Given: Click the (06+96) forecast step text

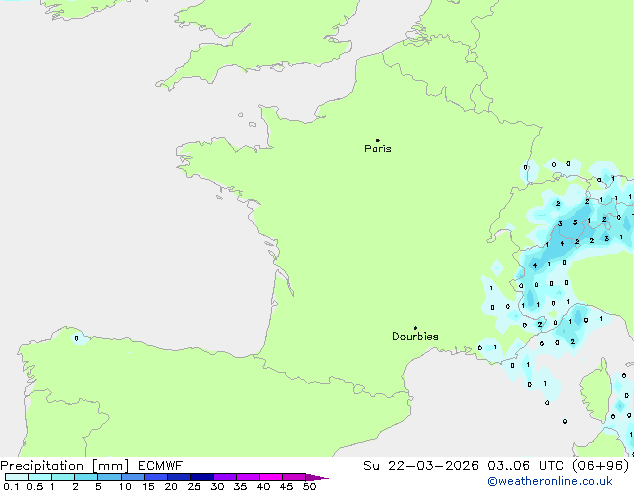Looking at the screenshot, I should pyautogui.click(x=602, y=465).
